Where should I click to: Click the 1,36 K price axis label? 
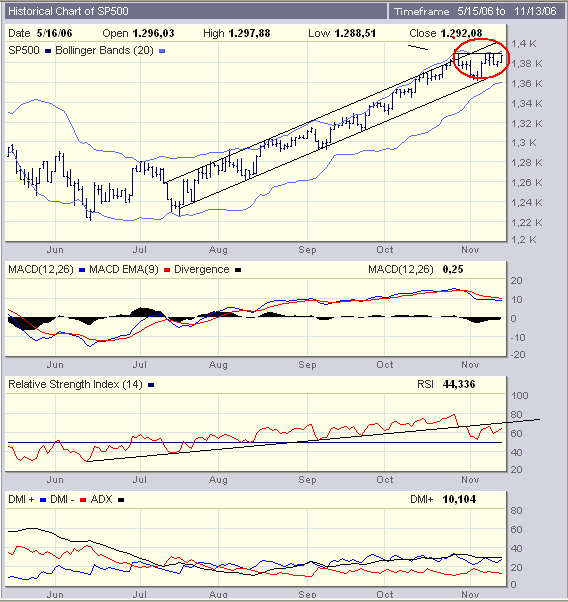coord(527,84)
